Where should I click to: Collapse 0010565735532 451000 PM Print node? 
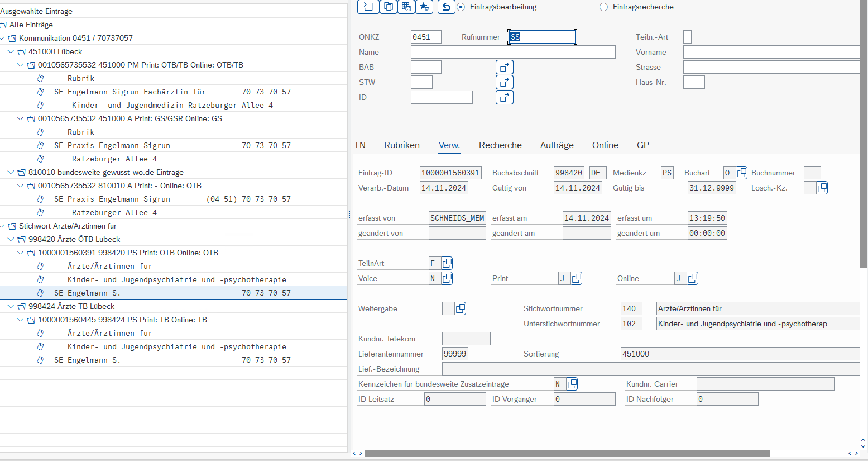[20, 65]
